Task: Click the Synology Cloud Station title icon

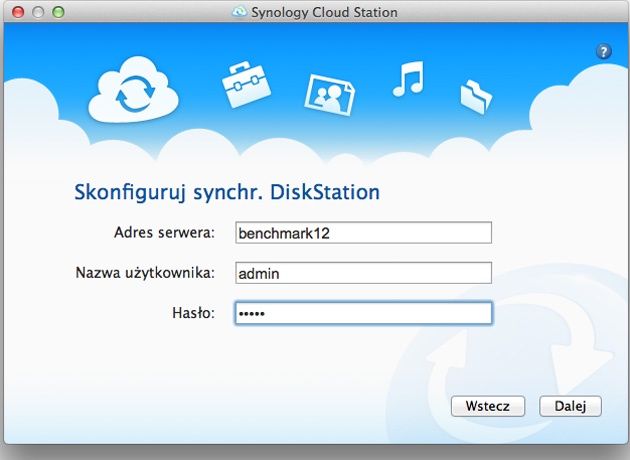Action: pyautogui.click(x=239, y=12)
